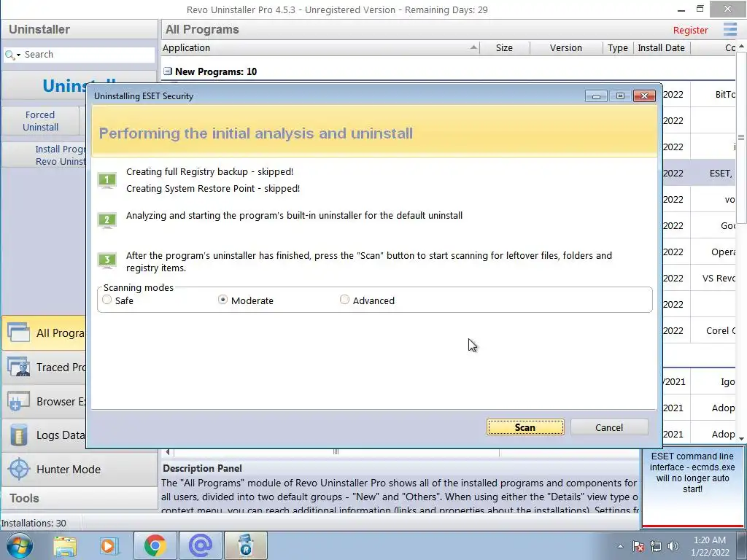Minimize the Uninstalling ESET Security dialog
747x560 pixels.
pyautogui.click(x=596, y=96)
